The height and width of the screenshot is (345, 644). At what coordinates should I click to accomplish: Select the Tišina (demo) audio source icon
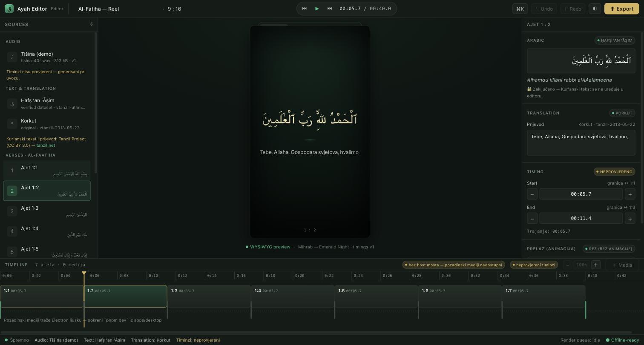pos(12,57)
